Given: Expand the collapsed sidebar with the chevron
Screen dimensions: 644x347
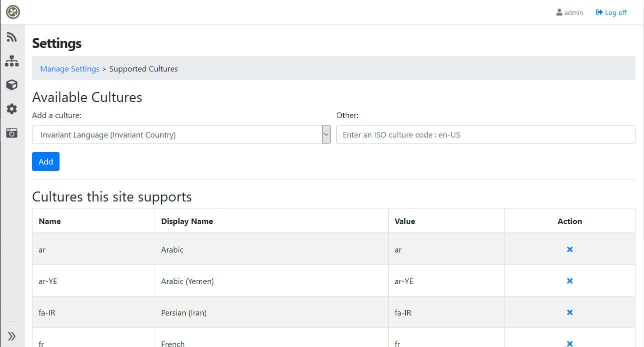Looking at the screenshot, I should click(x=12, y=335).
